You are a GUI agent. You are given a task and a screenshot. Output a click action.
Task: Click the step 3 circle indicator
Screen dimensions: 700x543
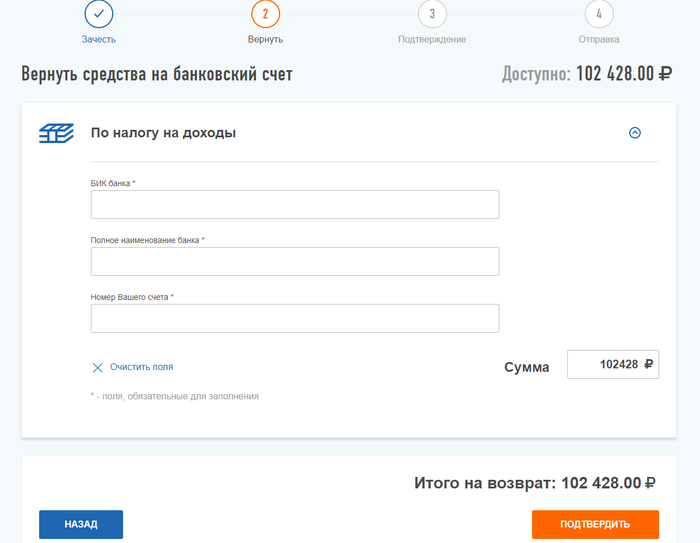tap(432, 14)
